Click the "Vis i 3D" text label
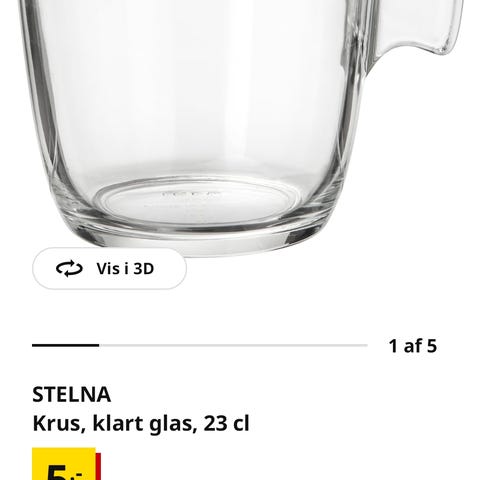Image resolution: width=480 pixels, height=480 pixels. click(125, 269)
